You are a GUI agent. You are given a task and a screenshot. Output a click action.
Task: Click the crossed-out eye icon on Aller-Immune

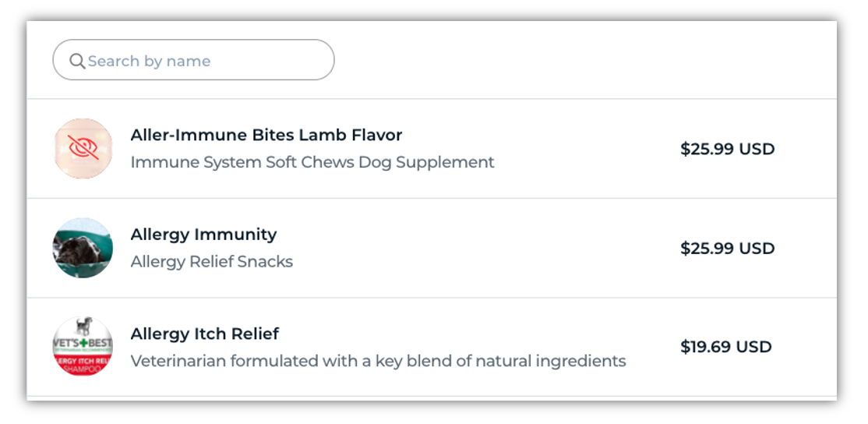[83, 148]
